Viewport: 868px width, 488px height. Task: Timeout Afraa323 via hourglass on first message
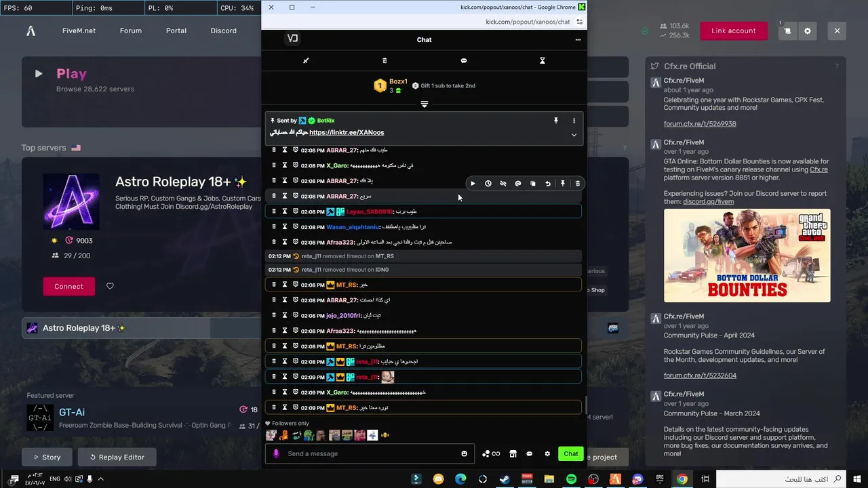(x=285, y=242)
